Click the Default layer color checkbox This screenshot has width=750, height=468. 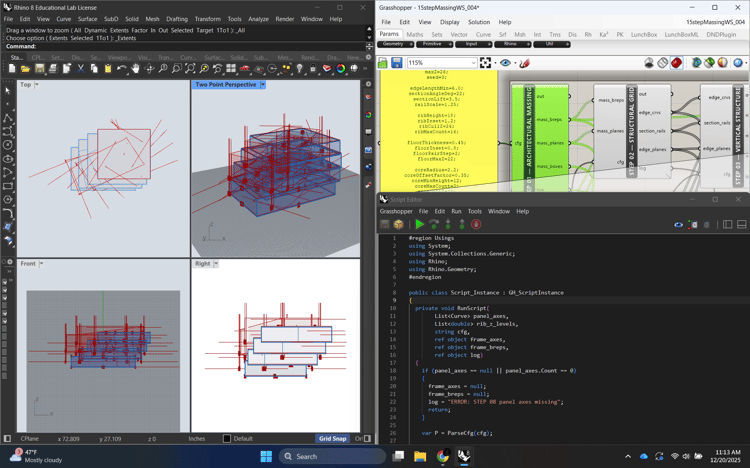[x=227, y=438]
